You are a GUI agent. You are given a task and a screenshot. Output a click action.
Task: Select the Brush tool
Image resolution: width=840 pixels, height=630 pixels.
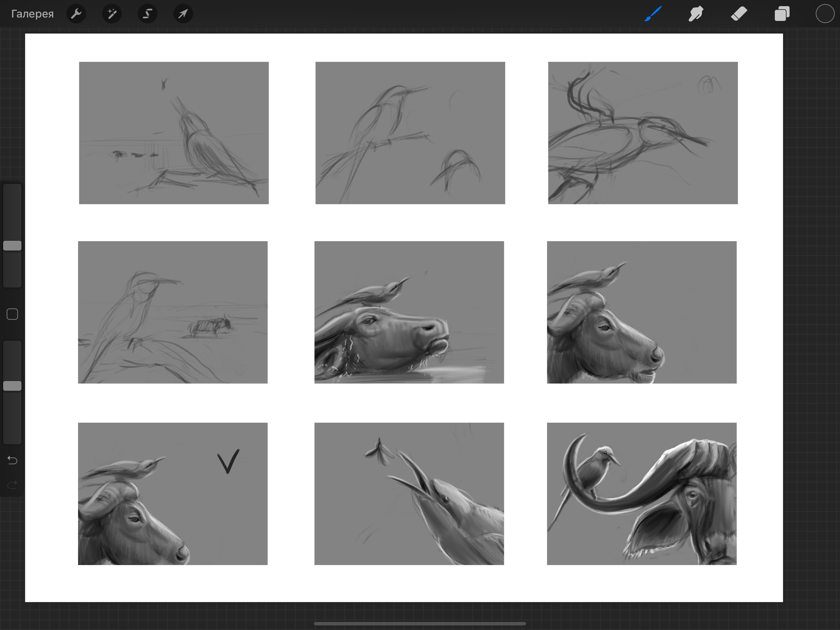coord(653,14)
